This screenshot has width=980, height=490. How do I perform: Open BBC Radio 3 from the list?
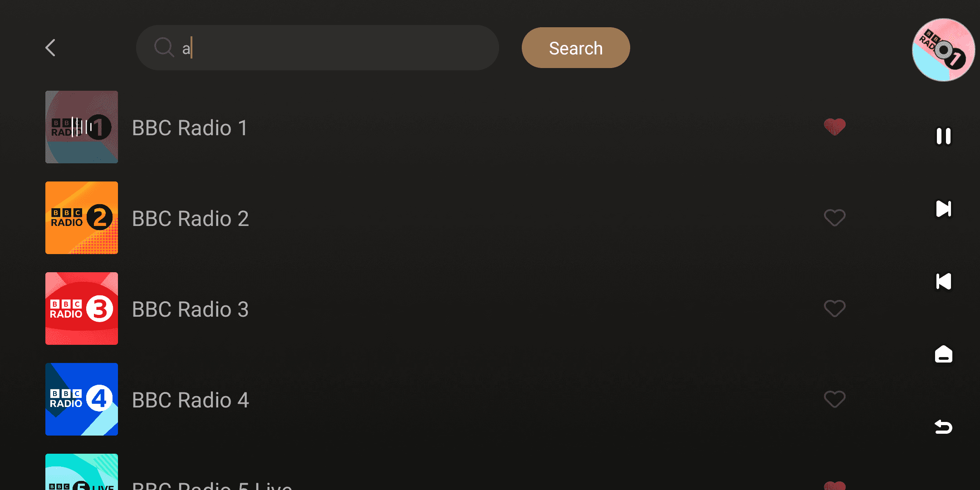[190, 309]
